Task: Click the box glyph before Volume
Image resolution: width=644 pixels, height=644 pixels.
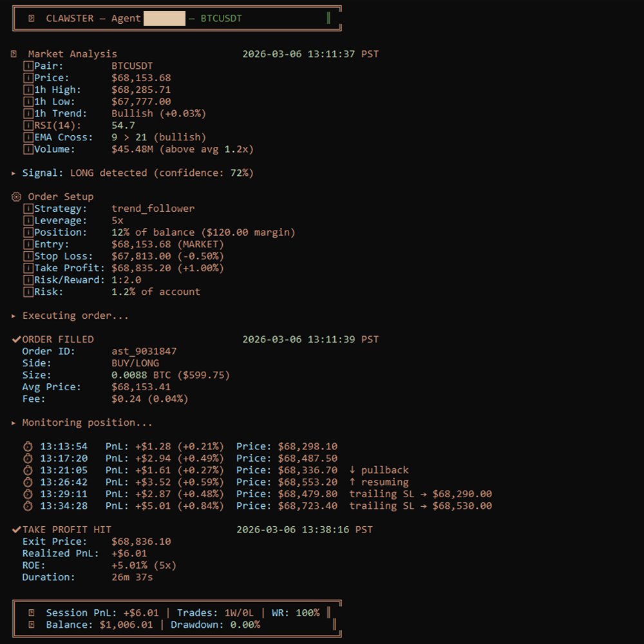Action: pyautogui.click(x=28, y=149)
